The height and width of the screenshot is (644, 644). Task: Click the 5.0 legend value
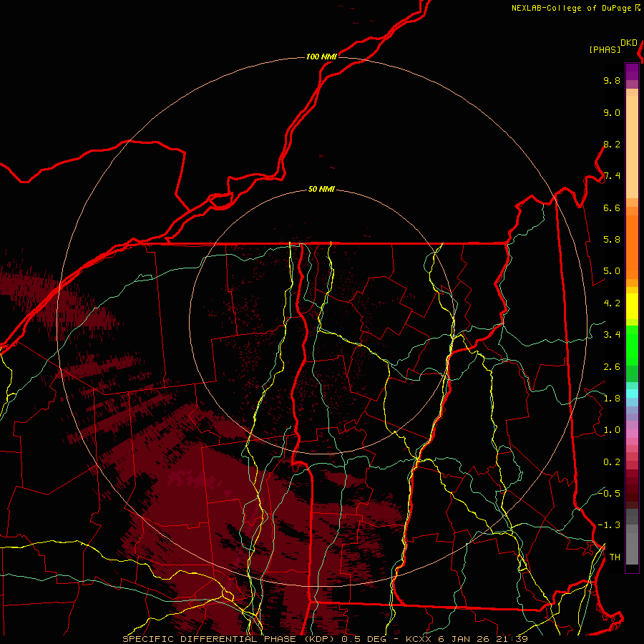pyautogui.click(x=612, y=271)
